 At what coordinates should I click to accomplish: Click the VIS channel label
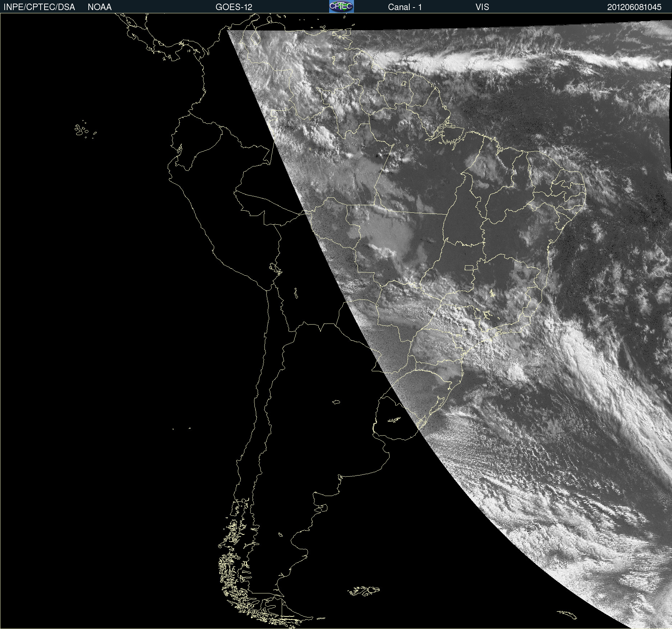coord(482,7)
